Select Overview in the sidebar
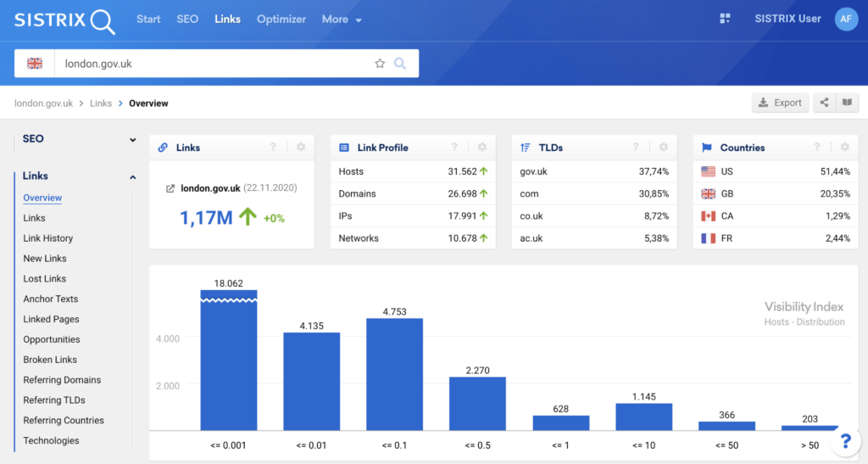Image resolution: width=868 pixels, height=464 pixels. click(x=42, y=198)
